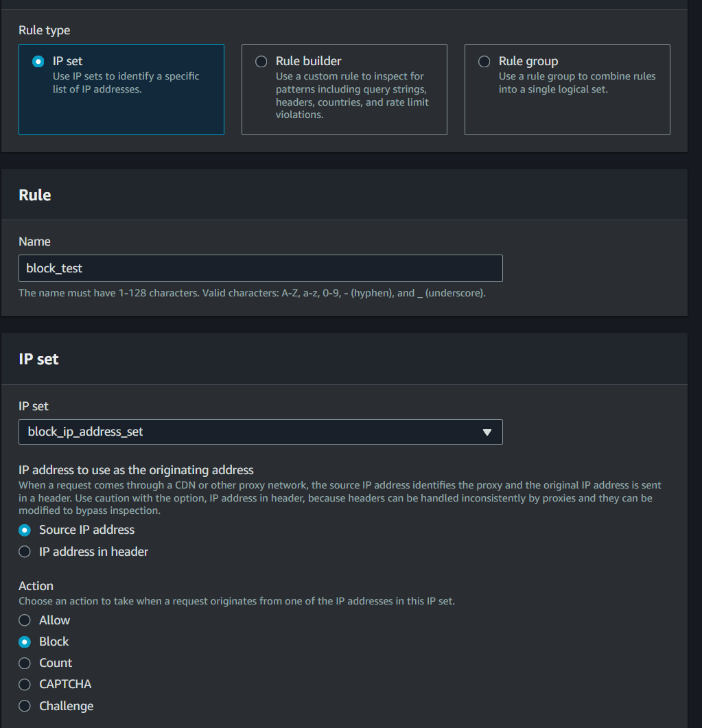Click the Rule section header
702x728 pixels.
tap(34, 194)
